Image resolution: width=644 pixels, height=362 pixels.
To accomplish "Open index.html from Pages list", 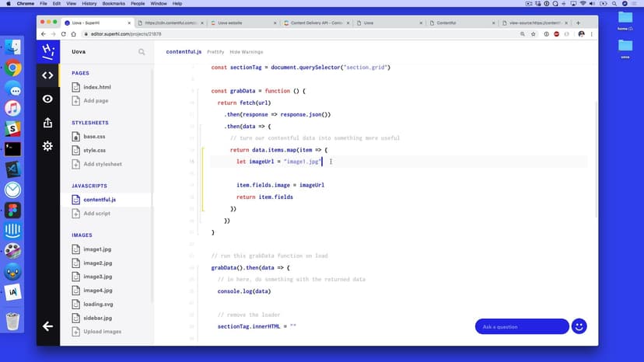I will tap(96, 87).
